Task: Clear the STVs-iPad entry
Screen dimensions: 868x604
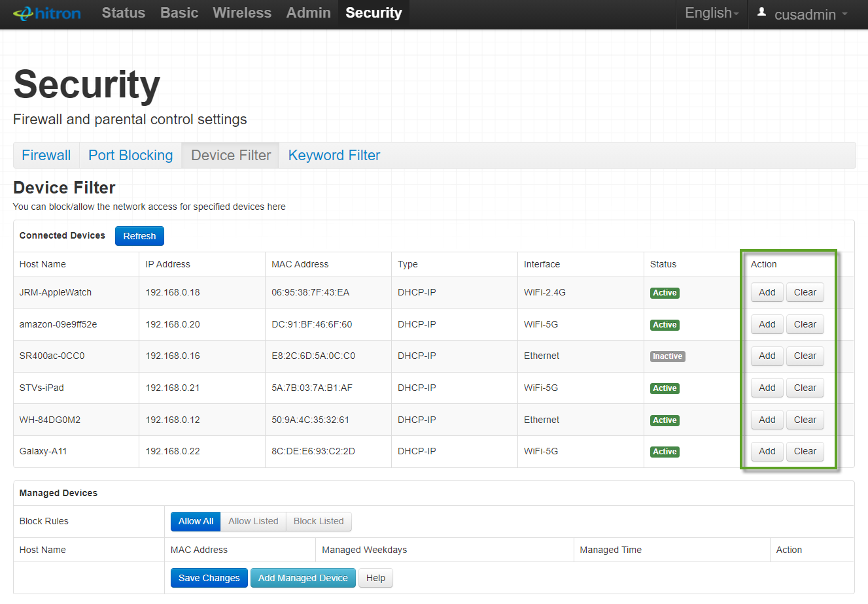Action: [805, 388]
